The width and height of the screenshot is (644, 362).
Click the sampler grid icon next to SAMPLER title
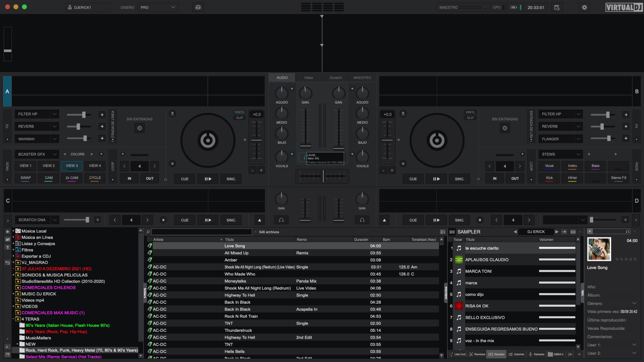point(452,232)
